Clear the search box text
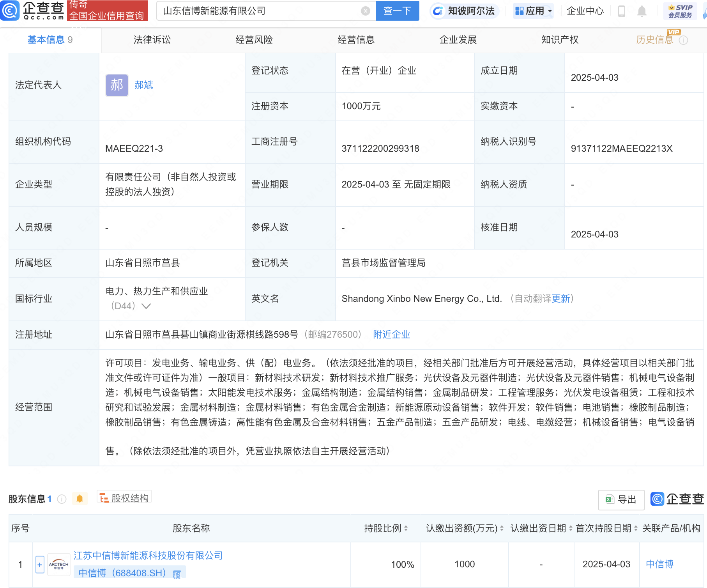This screenshot has height=588, width=707. tap(365, 11)
